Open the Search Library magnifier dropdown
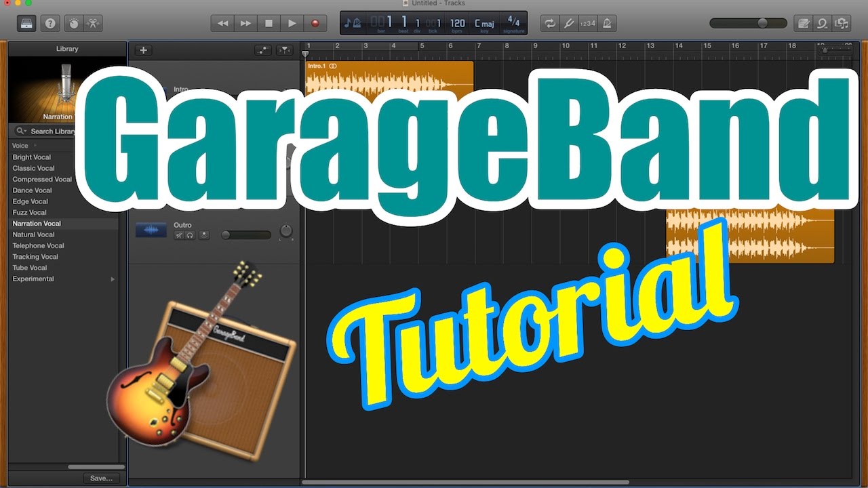 tap(21, 131)
